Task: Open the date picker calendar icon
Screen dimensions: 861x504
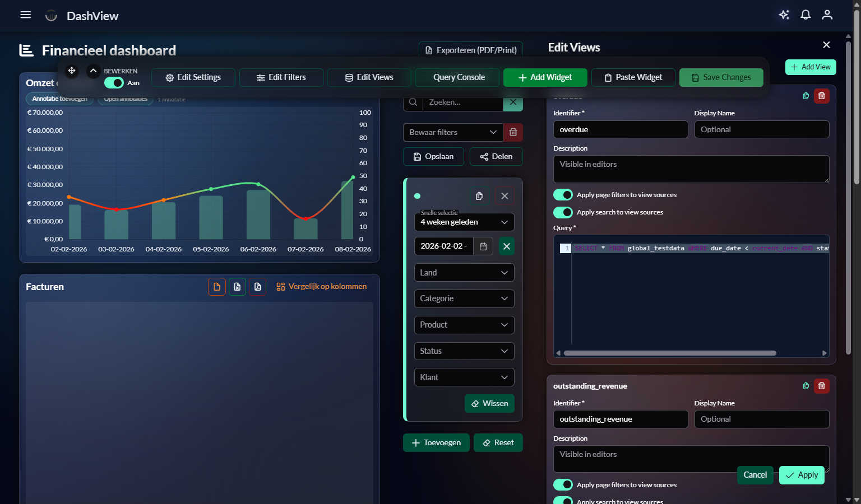Action: 483,246
